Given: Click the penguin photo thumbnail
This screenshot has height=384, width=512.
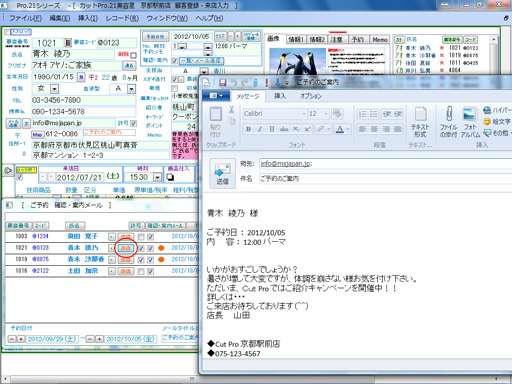Looking at the screenshot, I should tap(297, 62).
